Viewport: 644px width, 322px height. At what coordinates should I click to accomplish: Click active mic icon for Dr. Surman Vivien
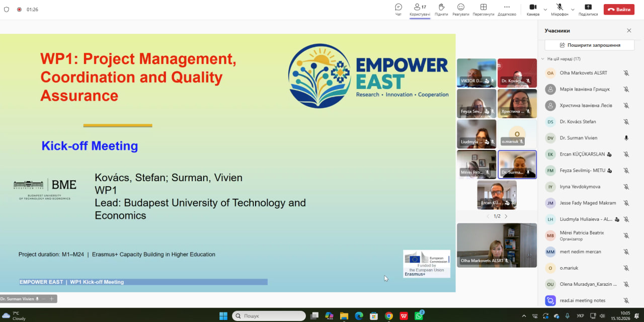tap(626, 138)
